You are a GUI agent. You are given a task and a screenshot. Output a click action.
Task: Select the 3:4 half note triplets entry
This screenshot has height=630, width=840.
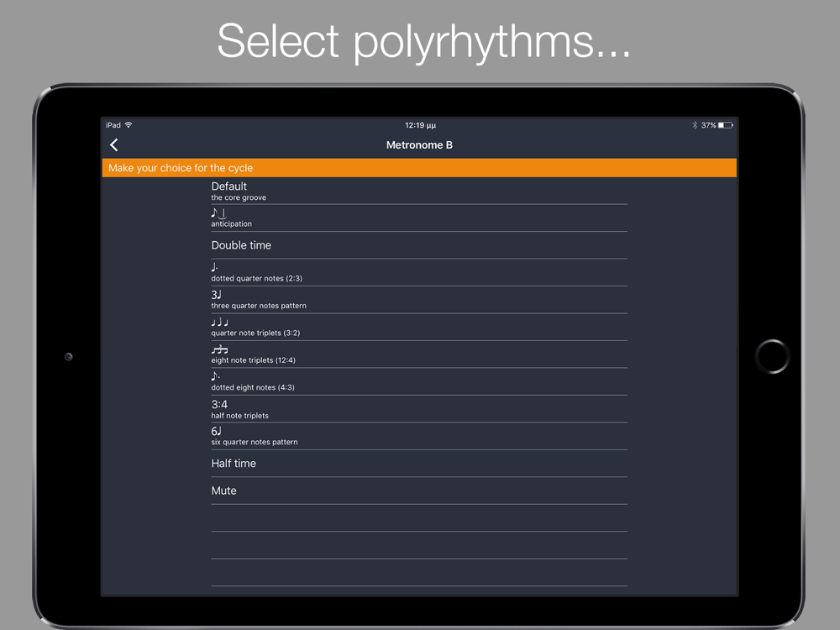click(419, 409)
